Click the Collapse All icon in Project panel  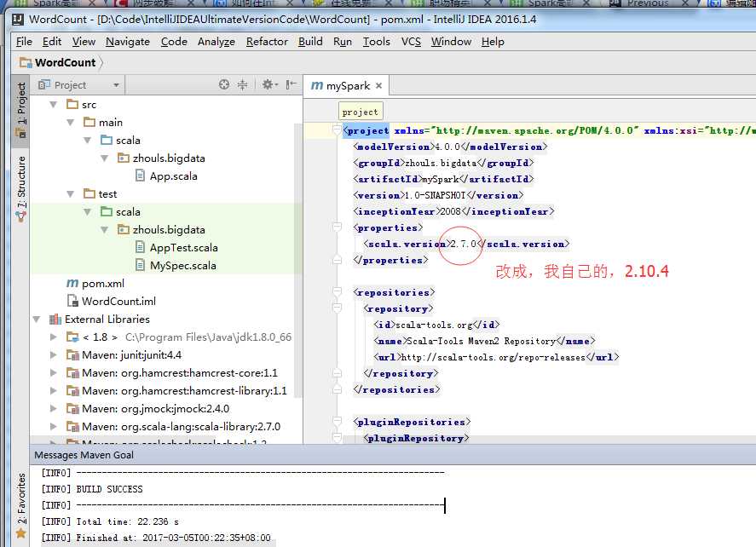tap(242, 84)
